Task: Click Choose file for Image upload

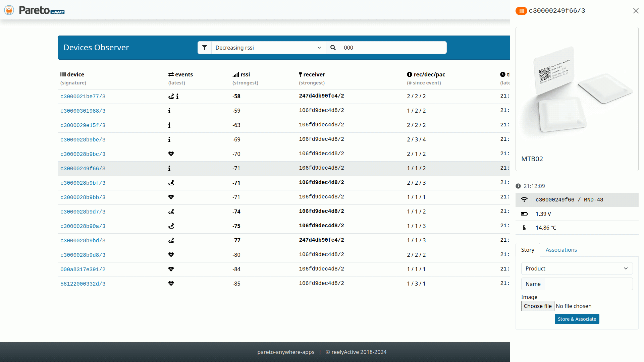Action: click(x=537, y=306)
